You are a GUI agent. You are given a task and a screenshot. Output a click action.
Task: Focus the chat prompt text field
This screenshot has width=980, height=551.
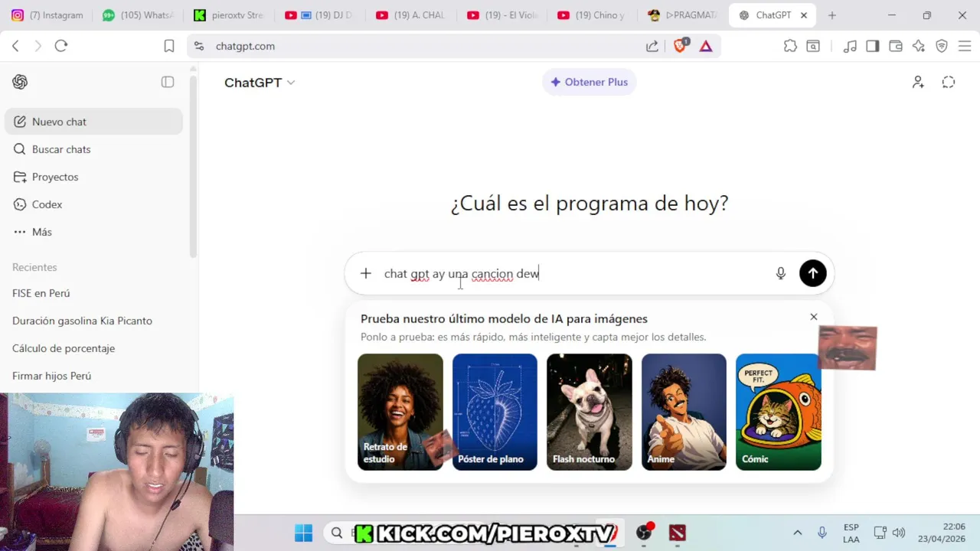[x=574, y=273]
